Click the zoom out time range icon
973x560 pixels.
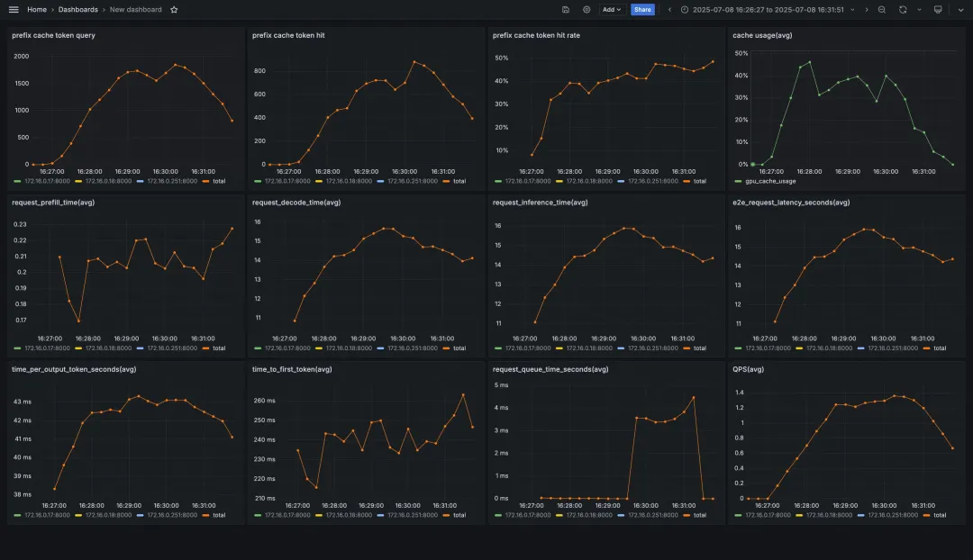[x=882, y=9]
